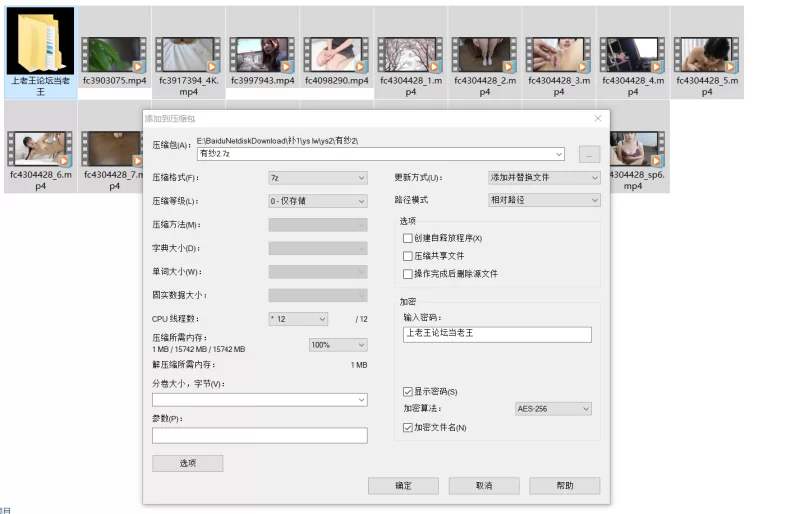Click the fc4304428_4.mp4 file icon
This screenshot has width=800, height=514.
pos(632,54)
